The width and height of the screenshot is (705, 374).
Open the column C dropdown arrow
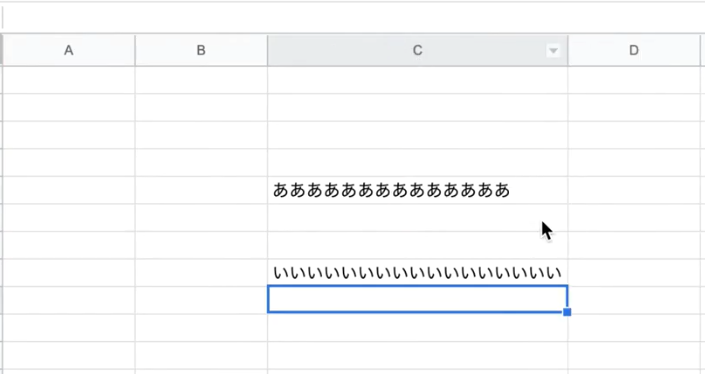(553, 51)
